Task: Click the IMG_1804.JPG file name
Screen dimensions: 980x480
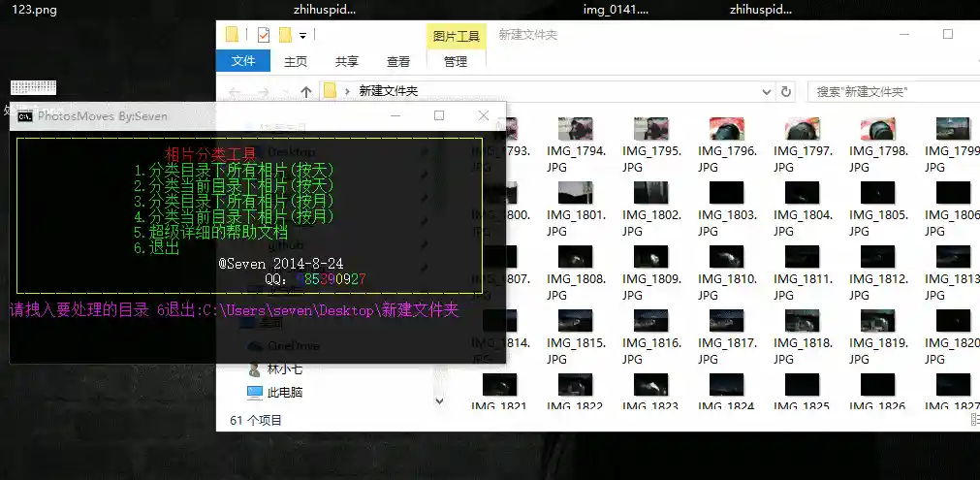Action: 804,223
